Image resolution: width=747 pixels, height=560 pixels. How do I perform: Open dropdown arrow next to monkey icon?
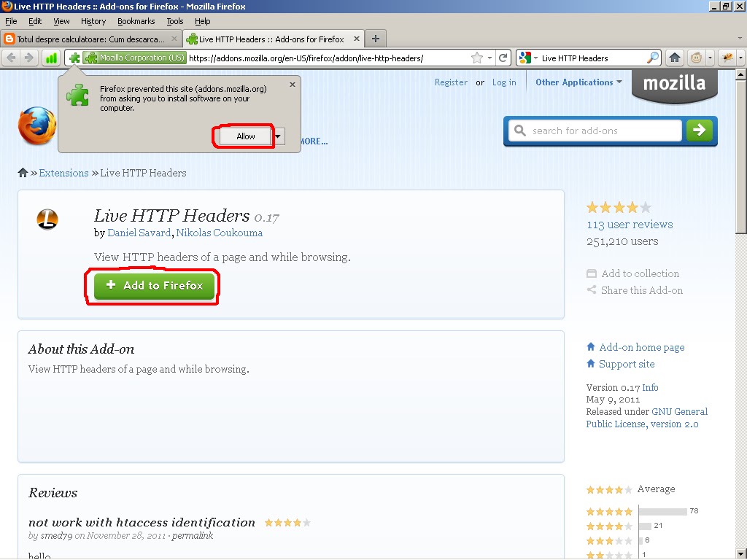pos(710,58)
